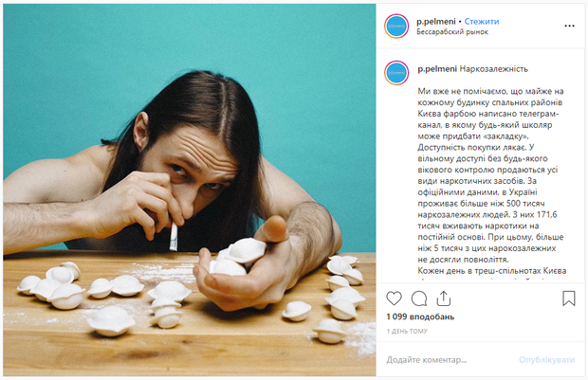Open comments via the speech bubble icon
This screenshot has height=380, width=588.
coord(418,299)
